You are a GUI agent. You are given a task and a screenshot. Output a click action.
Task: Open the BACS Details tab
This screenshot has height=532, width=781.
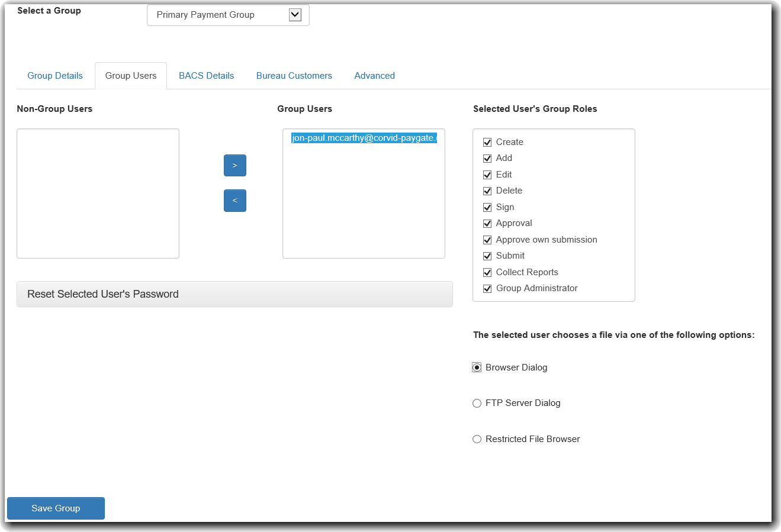206,76
